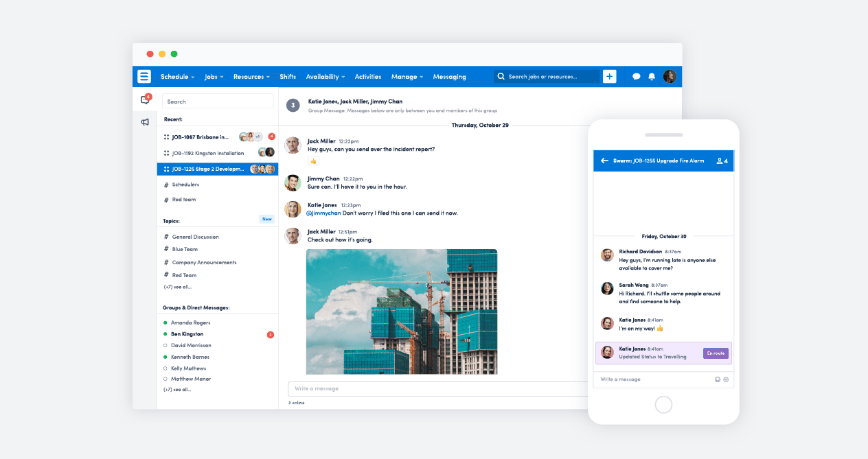Click the +1 participants bubble on JOB-1067
The image size is (868, 459).
258,137
